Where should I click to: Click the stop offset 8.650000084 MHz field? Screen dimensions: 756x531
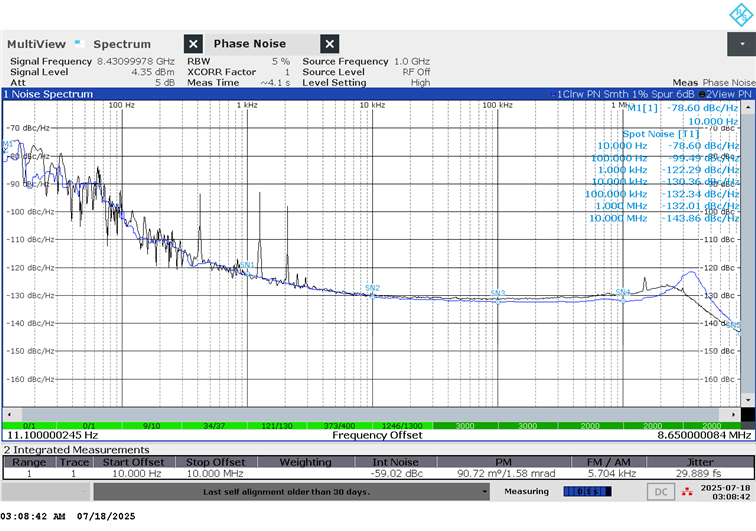[704, 435]
